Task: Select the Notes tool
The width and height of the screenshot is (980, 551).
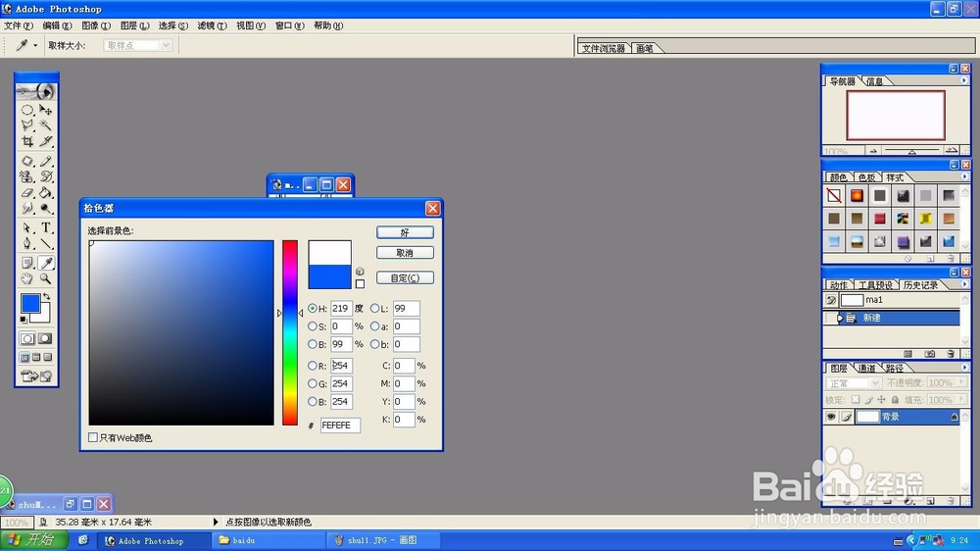Action: [x=27, y=263]
